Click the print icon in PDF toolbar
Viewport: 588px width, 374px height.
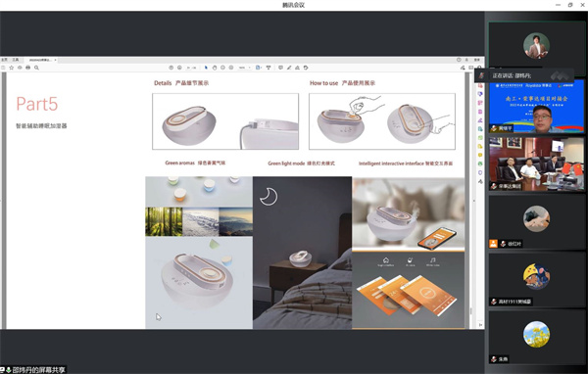click(28, 68)
